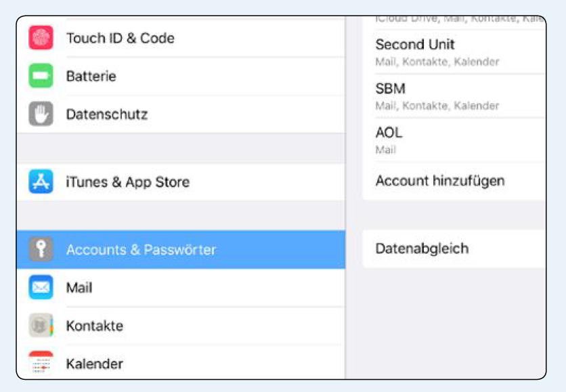Tap the Touch ID fingerprint icon
The image size is (566, 392).
pyautogui.click(x=41, y=37)
